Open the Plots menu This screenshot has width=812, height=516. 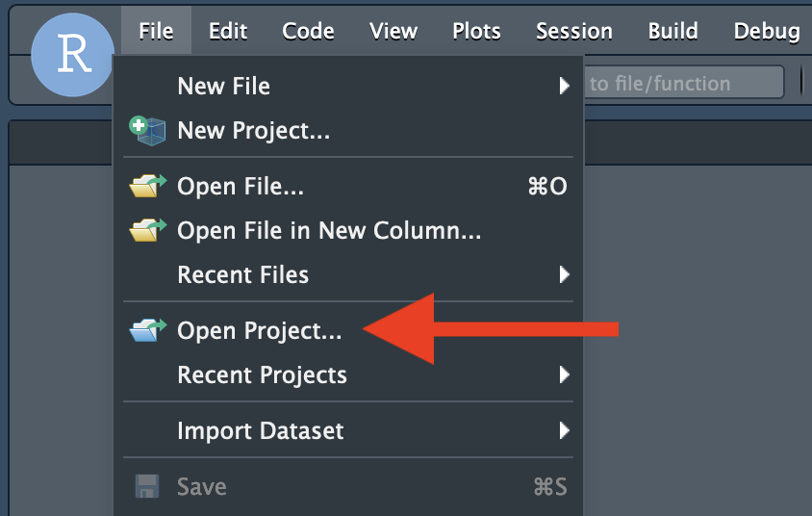tap(476, 31)
